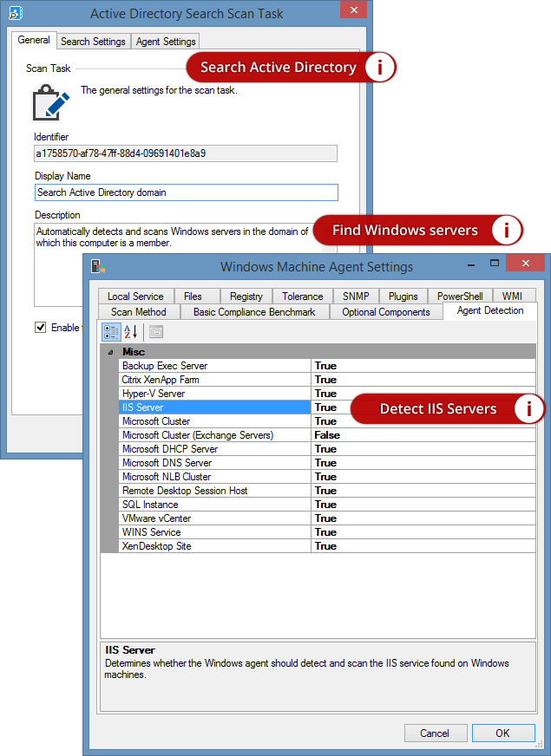Screen dimensions: 551x756
Task: Close the Windows Machine Agent Settings window
Action: click(526, 263)
